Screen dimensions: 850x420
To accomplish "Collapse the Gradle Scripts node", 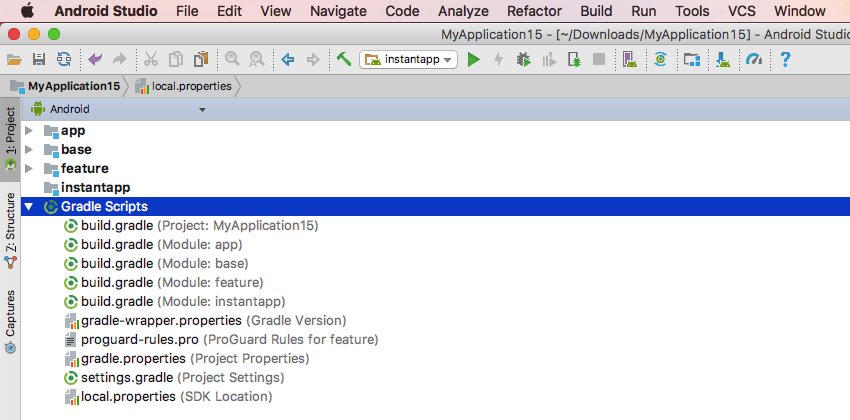I will pos(28,207).
